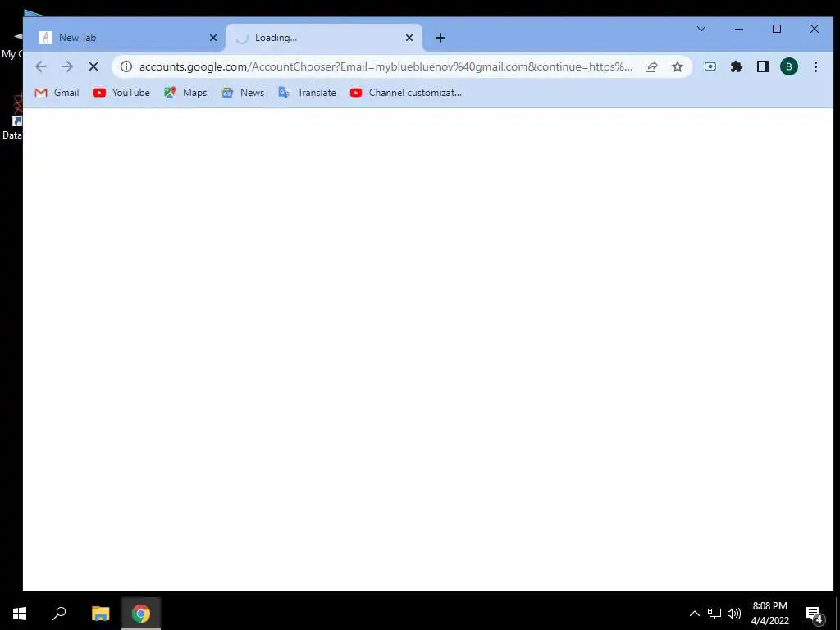The width and height of the screenshot is (840, 630).
Task: Open Chrome three-dot menu
Action: [x=815, y=66]
